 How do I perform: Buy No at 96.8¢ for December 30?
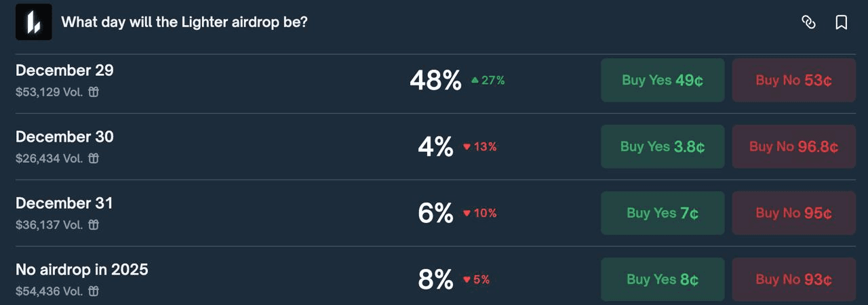tap(793, 146)
